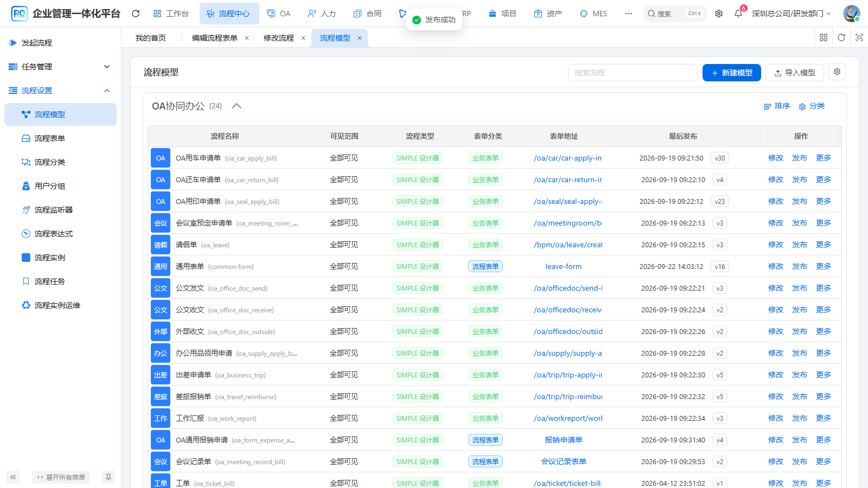
Task: Close the 流程模型 tab
Action: [360, 38]
